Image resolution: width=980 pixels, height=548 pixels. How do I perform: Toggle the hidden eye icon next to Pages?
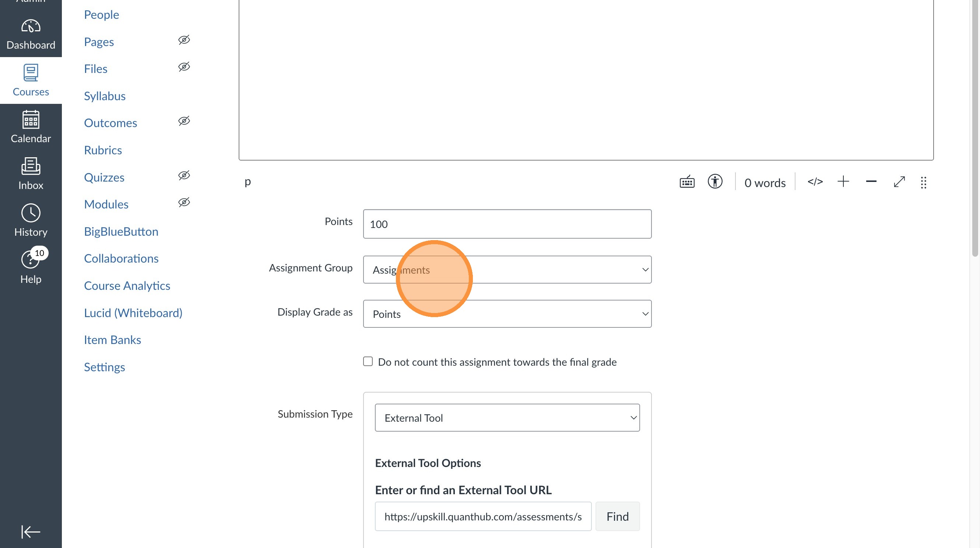click(184, 40)
